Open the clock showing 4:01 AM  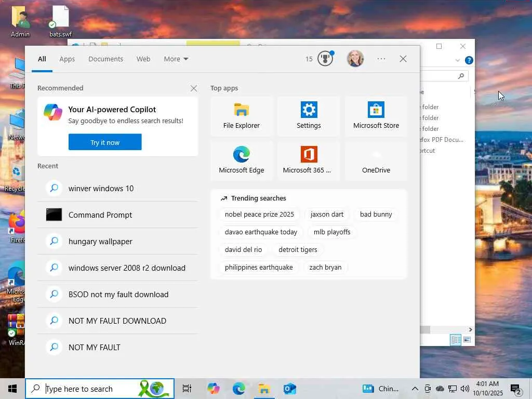[488, 389]
